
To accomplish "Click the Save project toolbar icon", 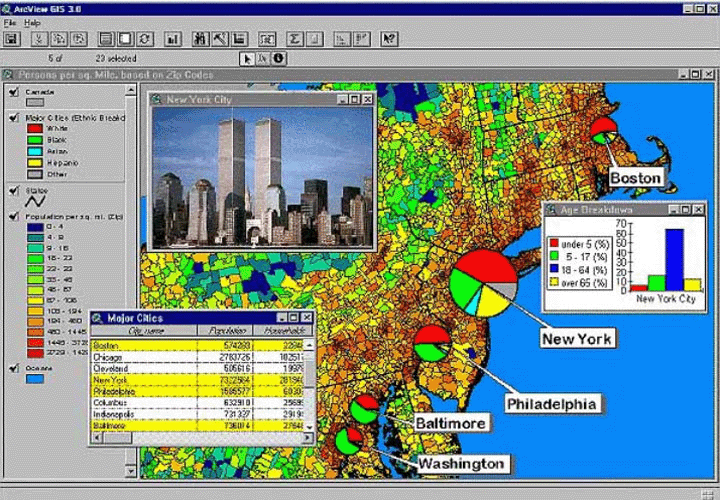I will coord(12,39).
